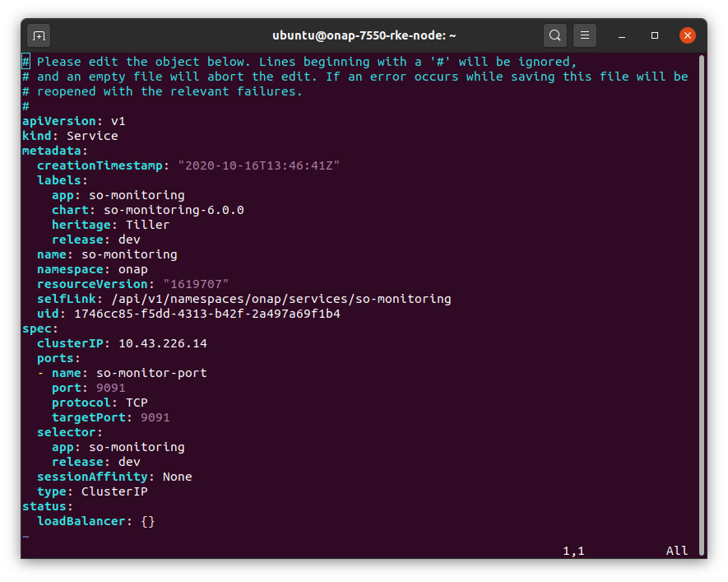
Task: Place cursor on 'apiVersion' key
Action: coord(59,121)
